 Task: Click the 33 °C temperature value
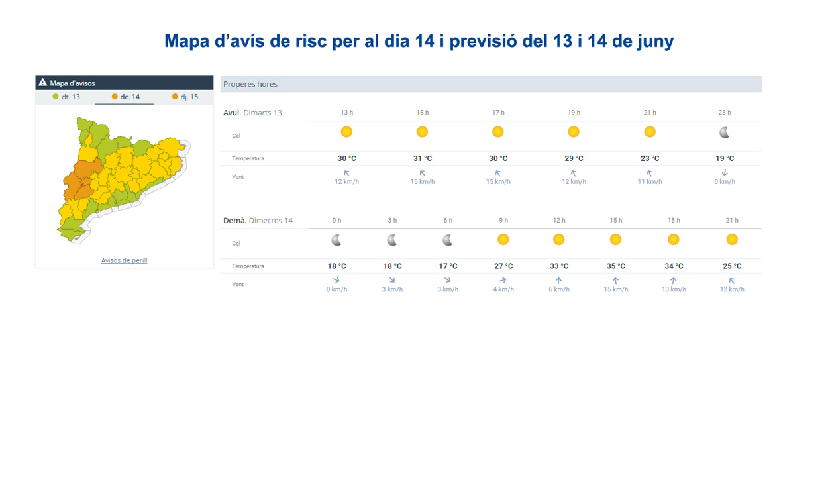[559, 266]
